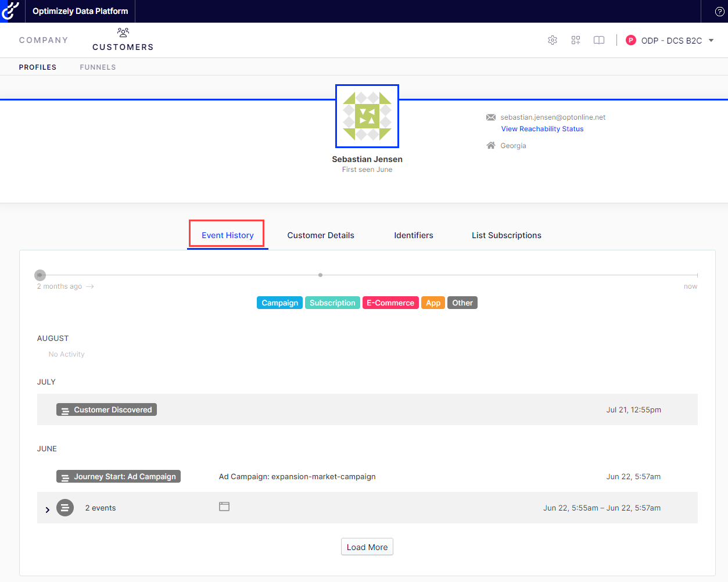
Task: Click the Georgia location text
Action: [x=514, y=146]
